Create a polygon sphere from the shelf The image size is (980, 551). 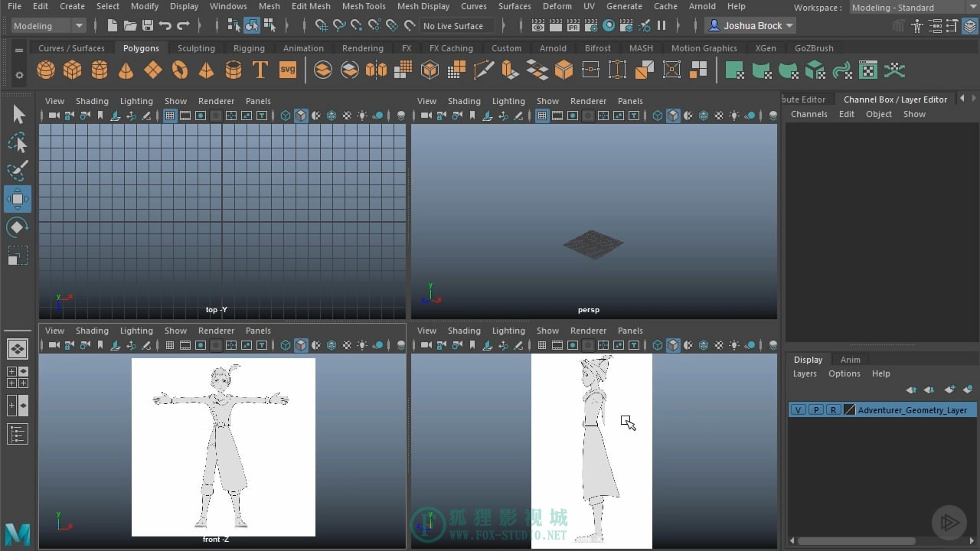[46, 70]
